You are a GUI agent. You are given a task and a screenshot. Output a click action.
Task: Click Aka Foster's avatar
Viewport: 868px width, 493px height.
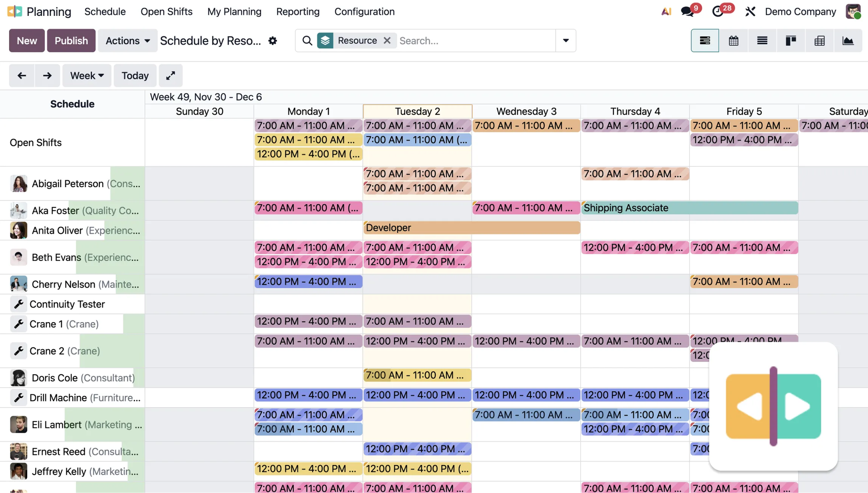(x=19, y=211)
